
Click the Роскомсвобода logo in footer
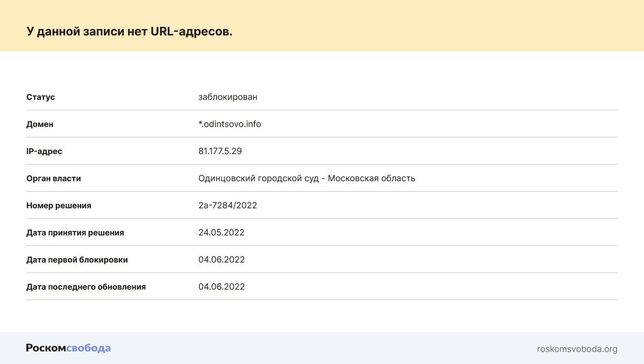tap(68, 348)
